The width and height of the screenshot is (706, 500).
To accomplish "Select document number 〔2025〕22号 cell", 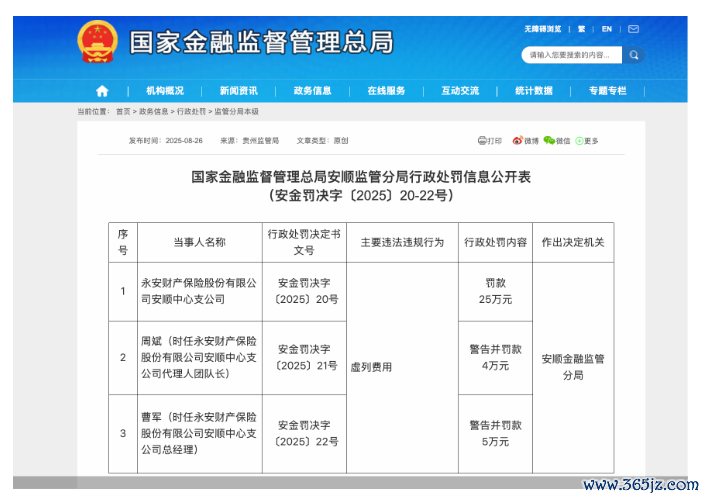I will pyautogui.click(x=304, y=433).
